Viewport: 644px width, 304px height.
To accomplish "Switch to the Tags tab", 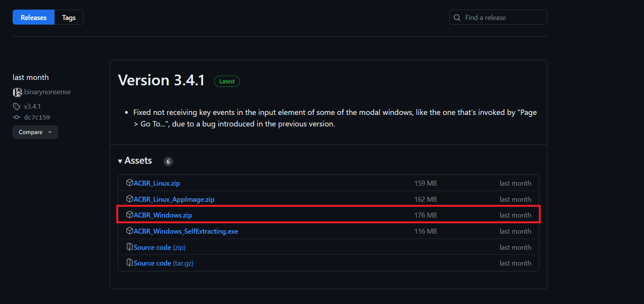I will [x=69, y=18].
